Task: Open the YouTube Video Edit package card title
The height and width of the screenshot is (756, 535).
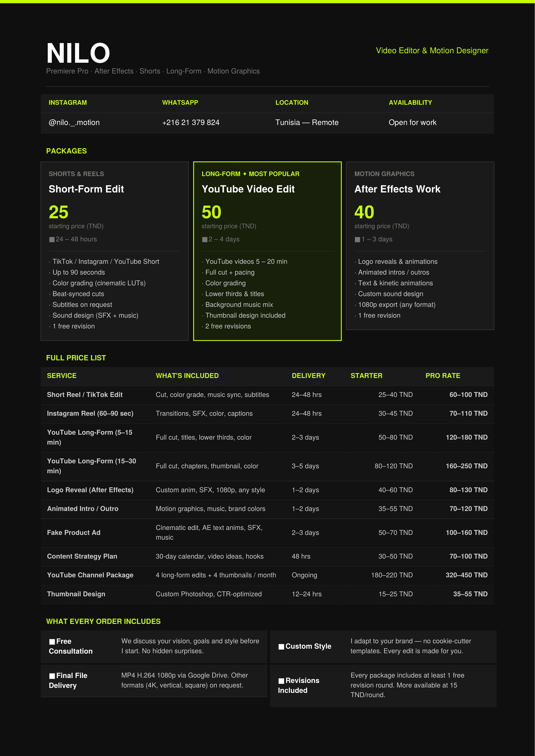Action: 248,189
